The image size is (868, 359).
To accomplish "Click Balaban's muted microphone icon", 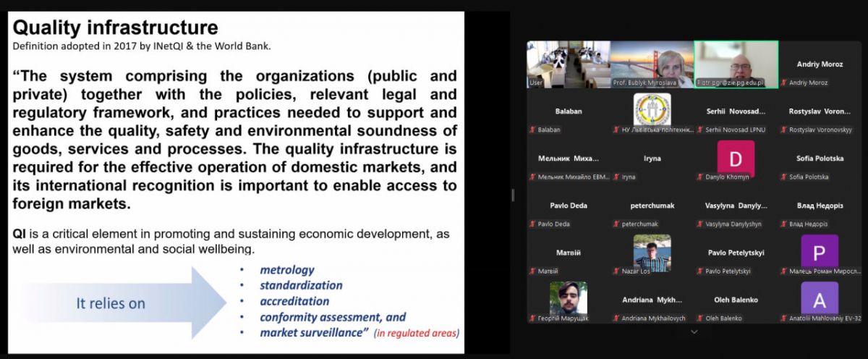I will [533, 130].
